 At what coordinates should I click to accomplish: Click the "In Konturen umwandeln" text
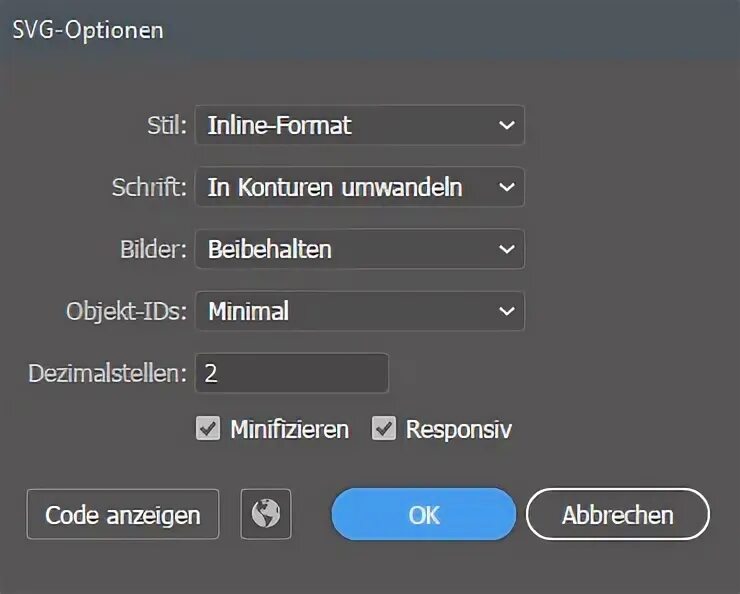334,187
